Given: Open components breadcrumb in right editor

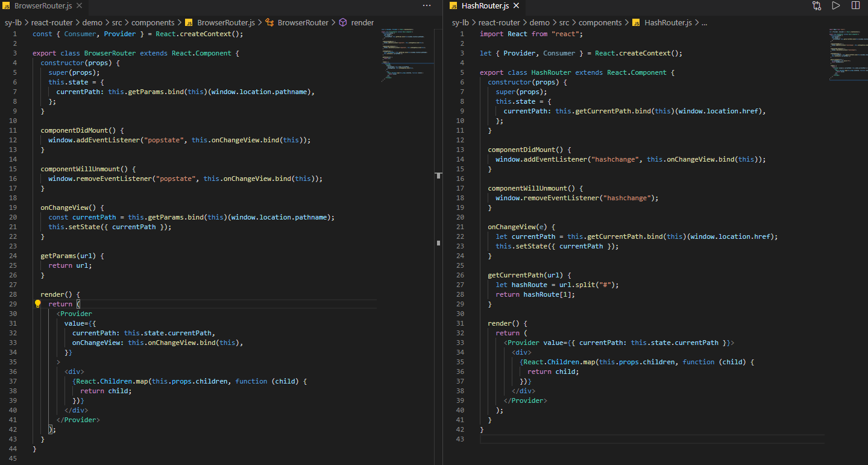Looking at the screenshot, I should (600, 22).
